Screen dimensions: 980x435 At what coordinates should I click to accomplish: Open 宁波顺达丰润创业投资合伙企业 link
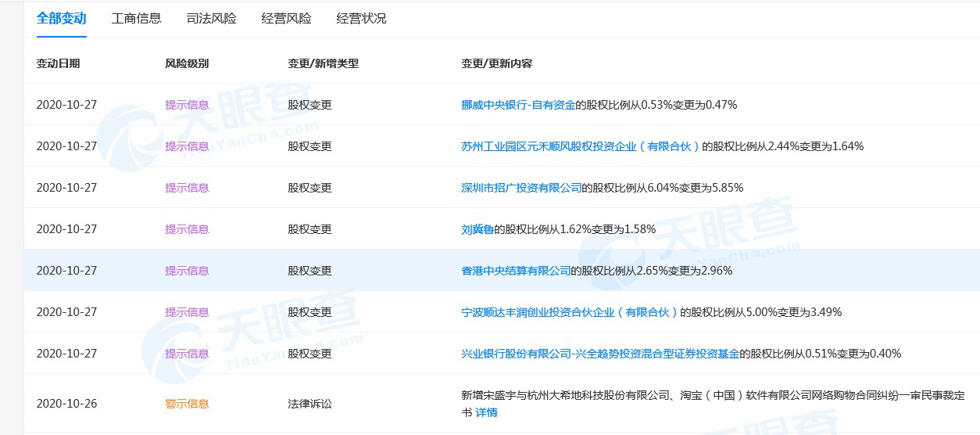click(x=570, y=311)
